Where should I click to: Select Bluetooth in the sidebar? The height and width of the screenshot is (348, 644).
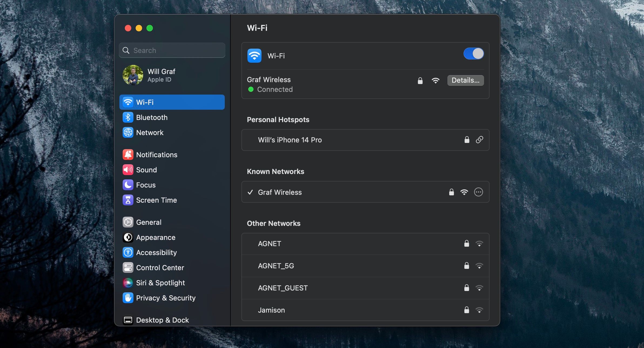pos(152,117)
